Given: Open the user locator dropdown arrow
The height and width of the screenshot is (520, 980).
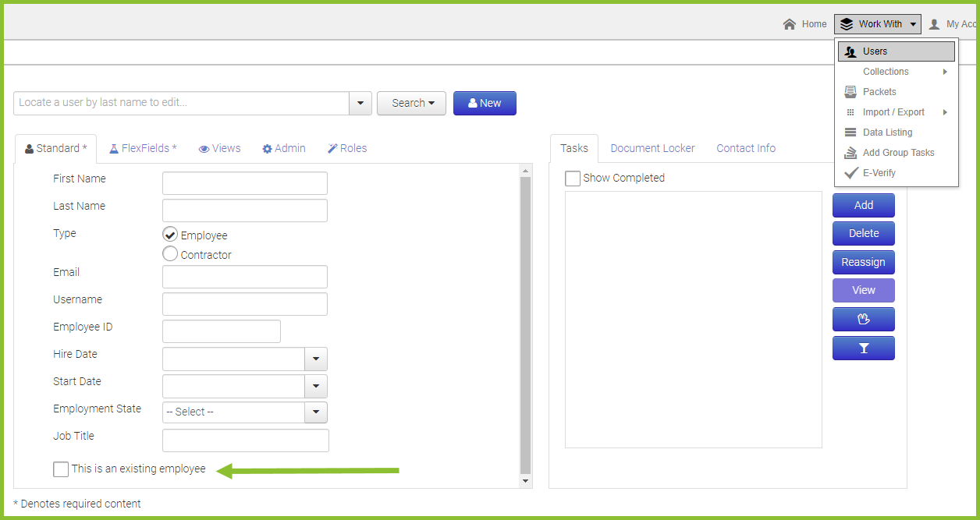Looking at the screenshot, I should point(360,103).
